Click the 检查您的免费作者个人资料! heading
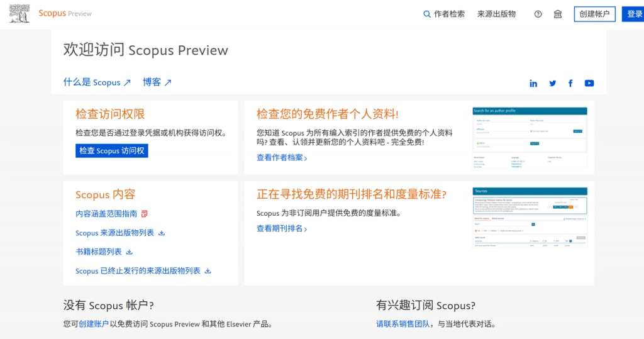 click(x=327, y=114)
